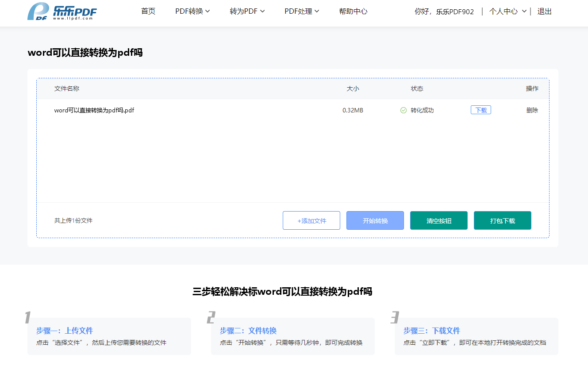Click the 大小 column header

pos(353,89)
